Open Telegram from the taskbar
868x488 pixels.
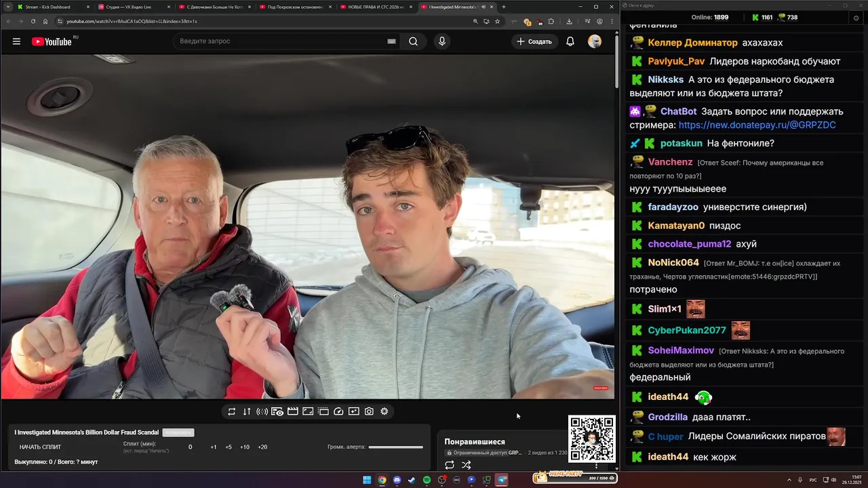501,480
